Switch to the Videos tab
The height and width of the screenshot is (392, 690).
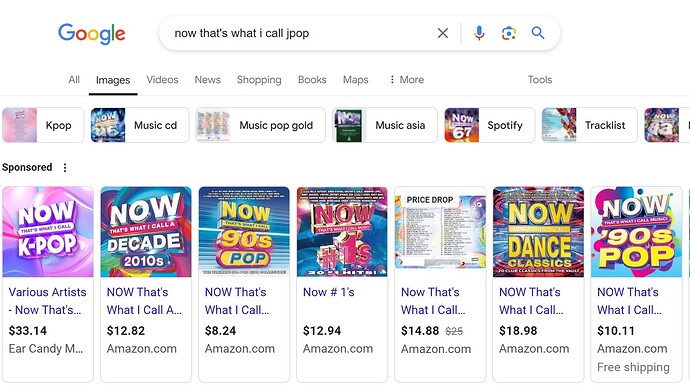(x=162, y=80)
